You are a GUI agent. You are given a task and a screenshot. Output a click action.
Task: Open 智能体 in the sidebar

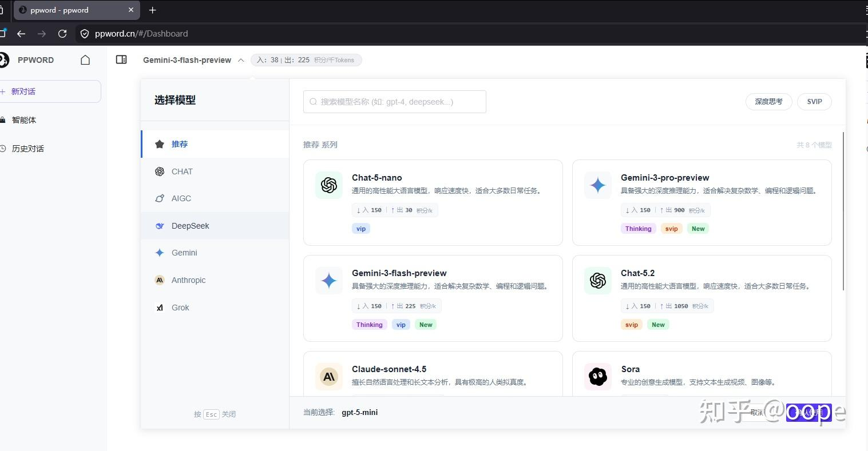[x=24, y=120]
